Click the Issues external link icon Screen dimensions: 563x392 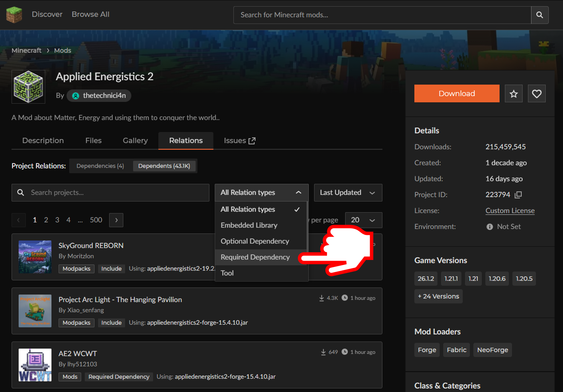(x=252, y=141)
